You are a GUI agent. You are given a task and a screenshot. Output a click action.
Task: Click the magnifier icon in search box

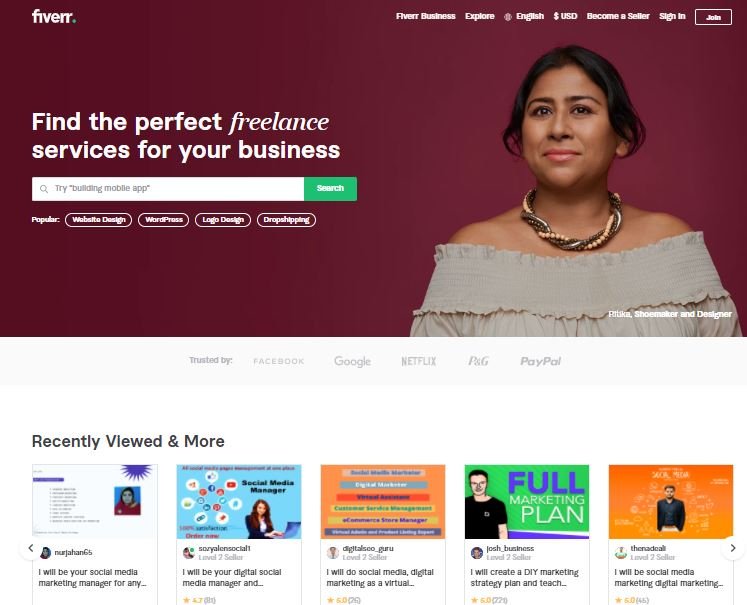(x=44, y=189)
